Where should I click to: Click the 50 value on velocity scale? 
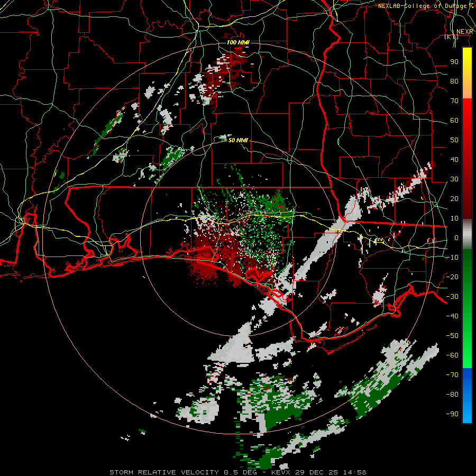[x=454, y=140]
